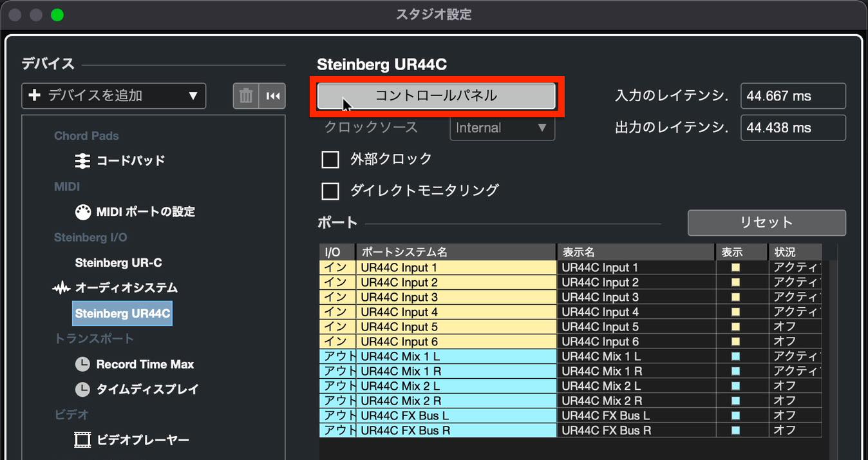Toggle visibility checkbox for UR44C Mix 2 R

(735, 401)
